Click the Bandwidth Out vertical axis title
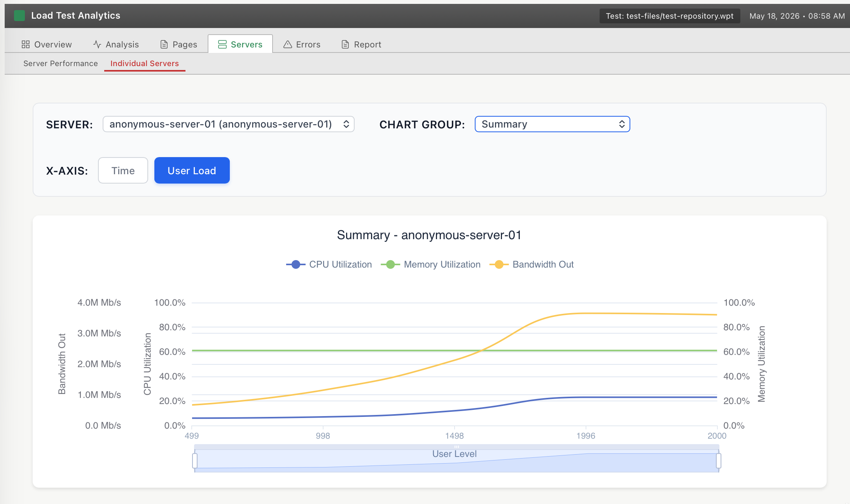850x504 pixels. click(62, 364)
